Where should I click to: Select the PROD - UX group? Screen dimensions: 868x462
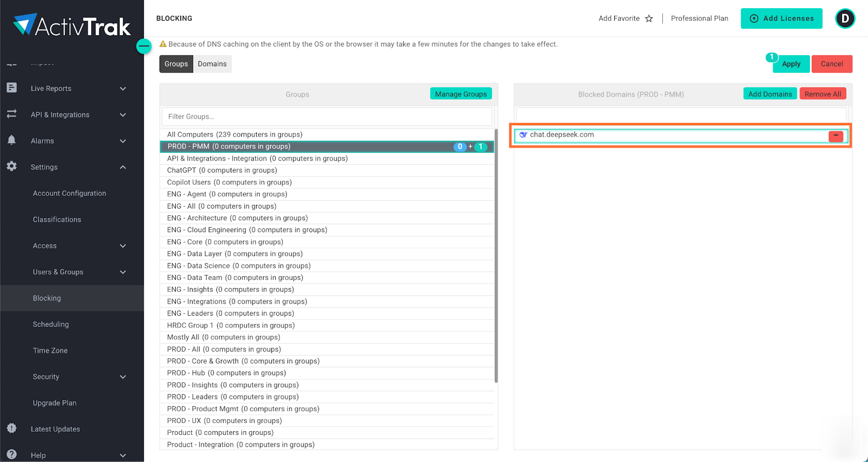[327, 421]
